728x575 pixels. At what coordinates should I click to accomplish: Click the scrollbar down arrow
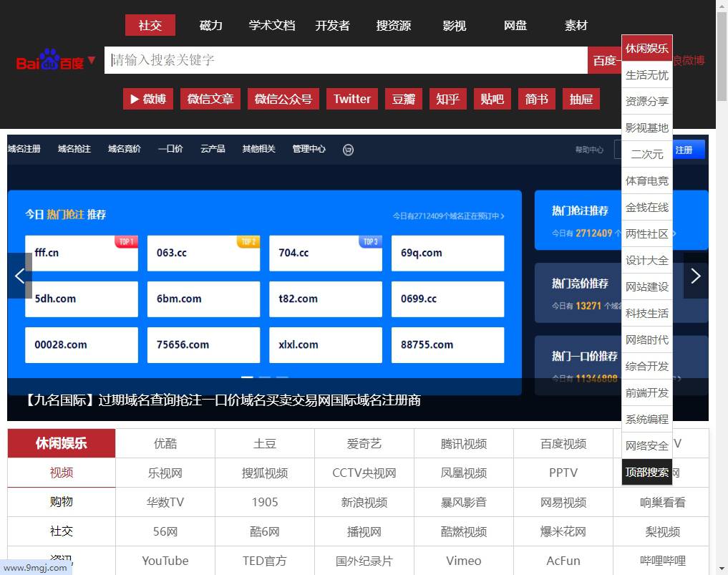[x=722, y=569]
